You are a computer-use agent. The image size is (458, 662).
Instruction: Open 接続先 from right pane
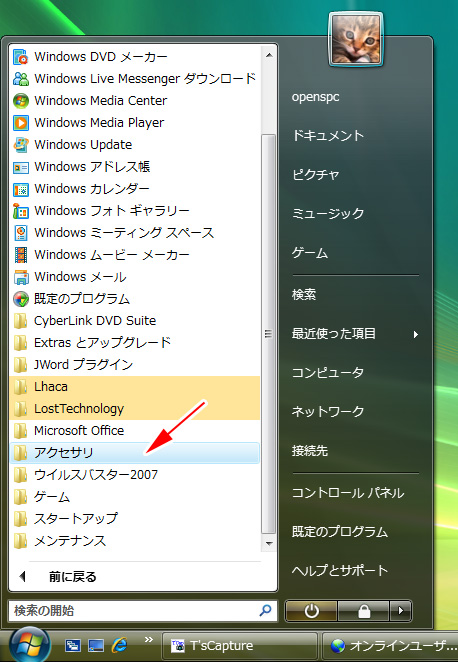(x=310, y=451)
